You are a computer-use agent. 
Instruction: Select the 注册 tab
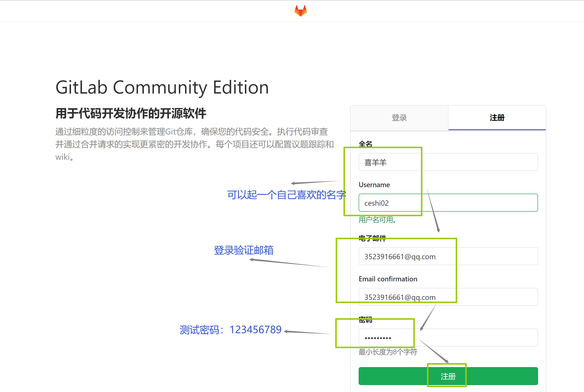coord(497,118)
